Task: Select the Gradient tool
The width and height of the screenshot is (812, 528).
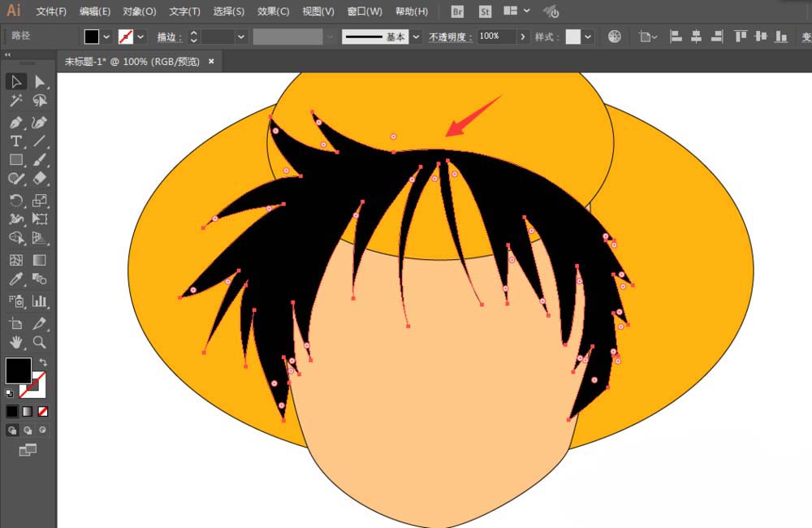Action: click(x=39, y=260)
